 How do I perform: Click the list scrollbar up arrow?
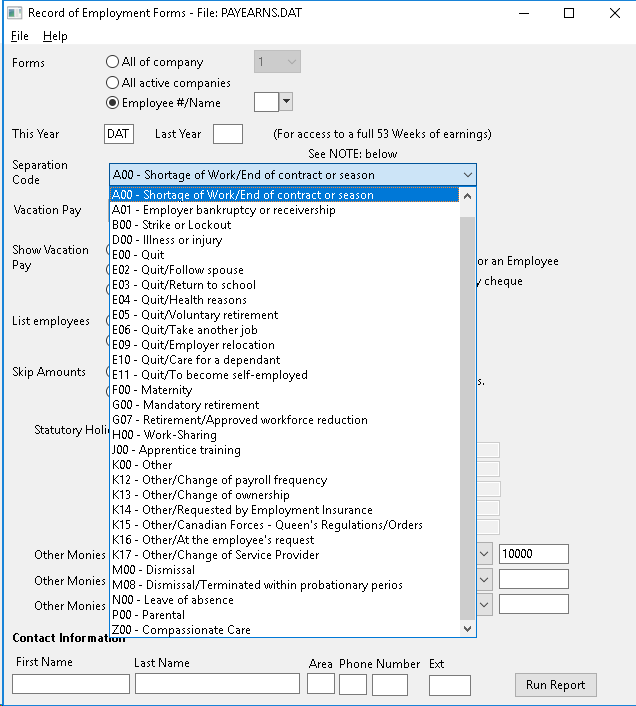click(467, 196)
